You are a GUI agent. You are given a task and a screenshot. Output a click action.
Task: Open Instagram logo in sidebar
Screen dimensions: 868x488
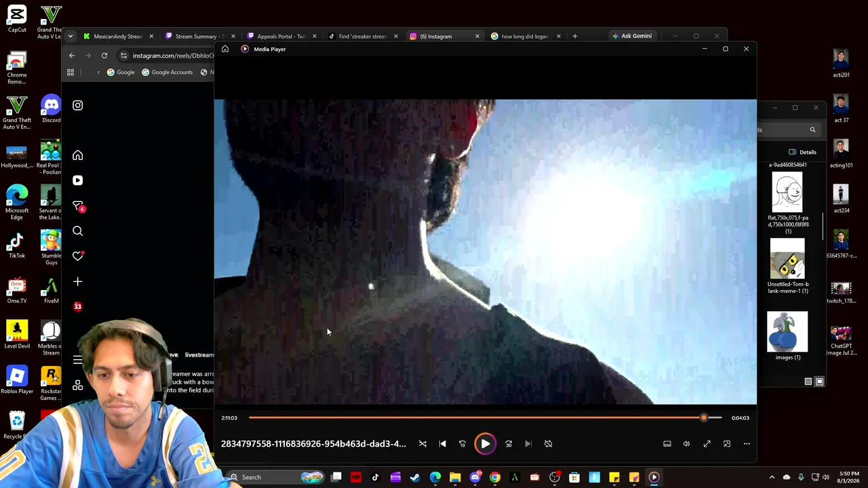[78, 106]
